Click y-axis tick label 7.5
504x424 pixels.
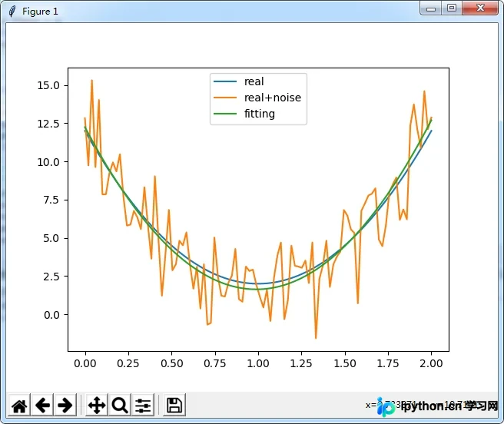(x=51, y=200)
